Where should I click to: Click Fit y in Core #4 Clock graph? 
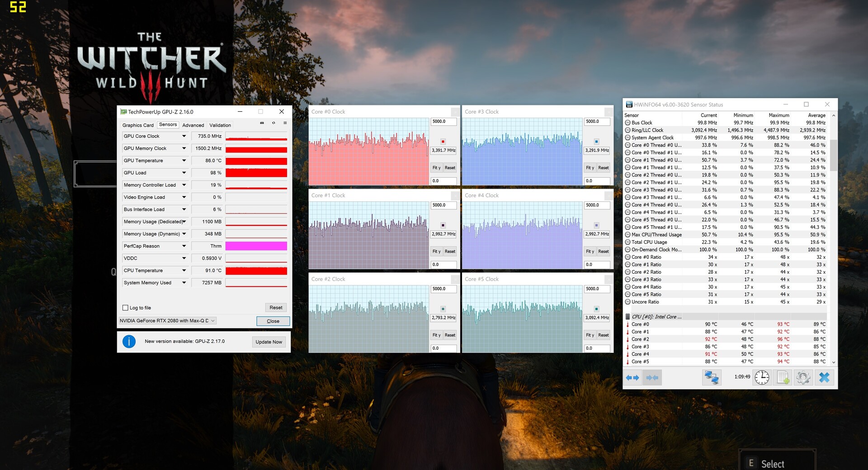pos(590,252)
